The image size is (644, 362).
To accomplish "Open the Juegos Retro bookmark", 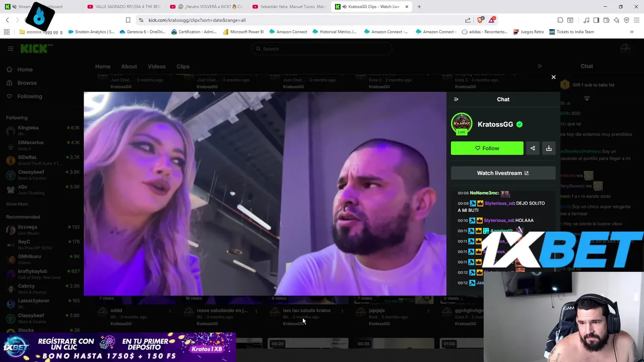I will pyautogui.click(x=528, y=32).
